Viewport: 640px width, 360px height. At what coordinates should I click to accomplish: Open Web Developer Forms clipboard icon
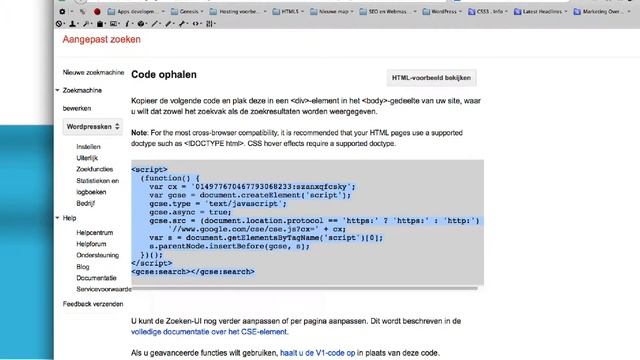[x=100, y=24]
